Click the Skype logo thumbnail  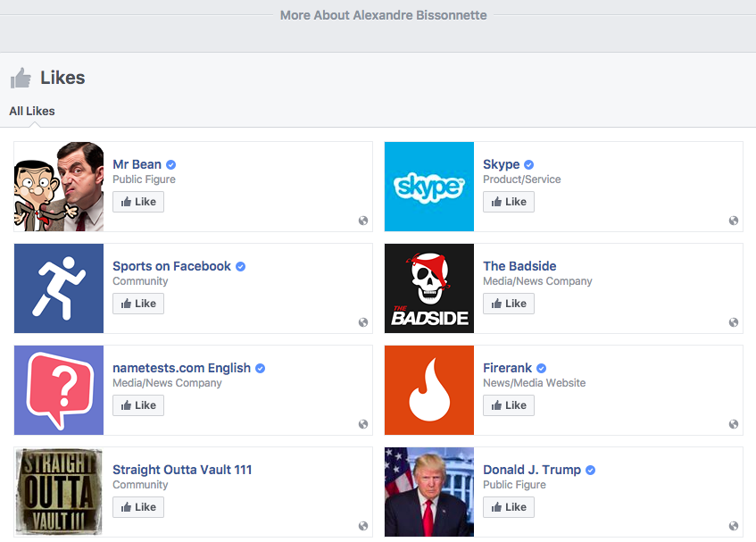[x=429, y=187]
